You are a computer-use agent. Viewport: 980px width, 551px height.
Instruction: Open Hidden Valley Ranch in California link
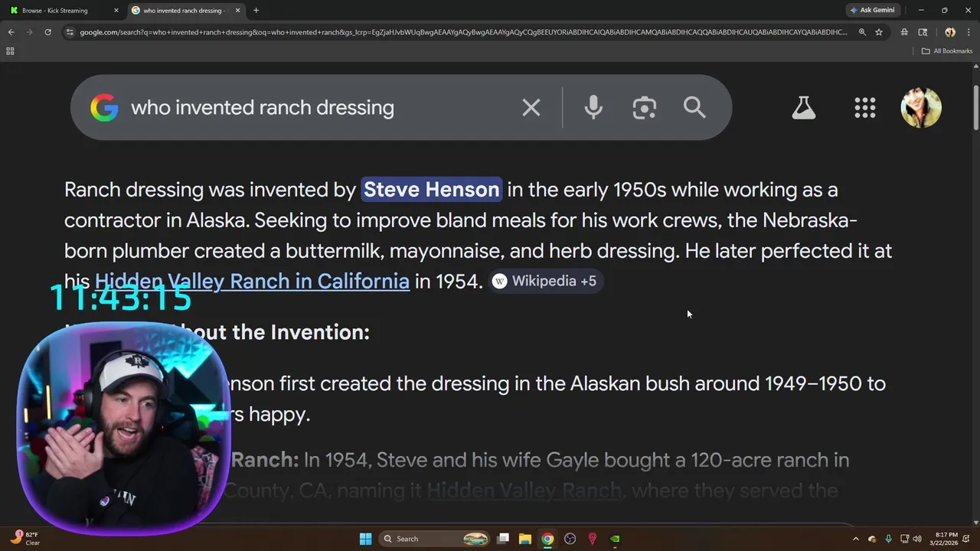(252, 281)
